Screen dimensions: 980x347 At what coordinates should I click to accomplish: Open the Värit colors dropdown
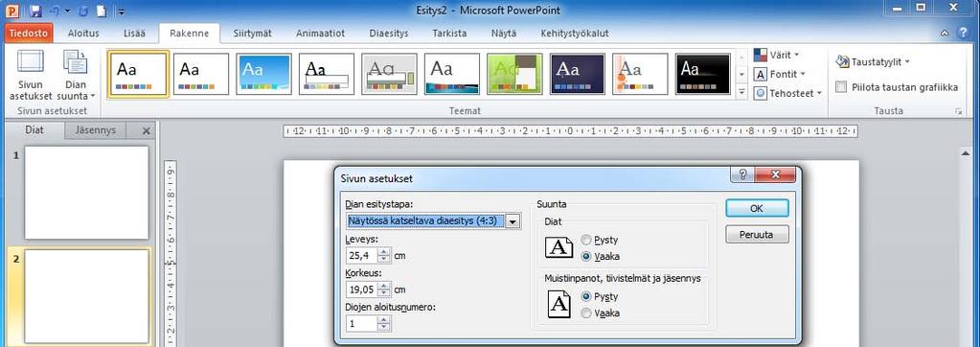777,55
